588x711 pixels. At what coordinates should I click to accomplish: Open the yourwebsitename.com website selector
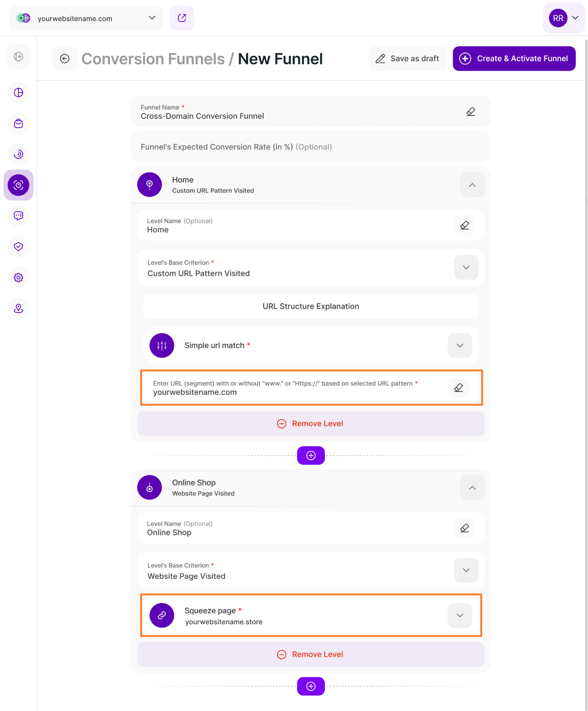[x=86, y=18]
